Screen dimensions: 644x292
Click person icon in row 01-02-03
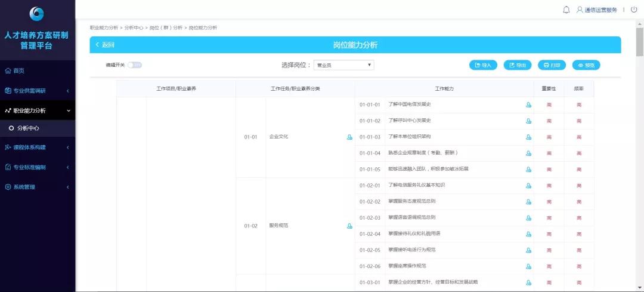[x=528, y=218]
